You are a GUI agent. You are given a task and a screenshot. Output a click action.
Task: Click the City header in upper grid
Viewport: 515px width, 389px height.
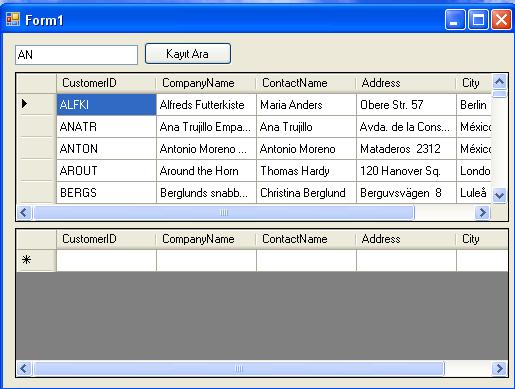(474, 83)
